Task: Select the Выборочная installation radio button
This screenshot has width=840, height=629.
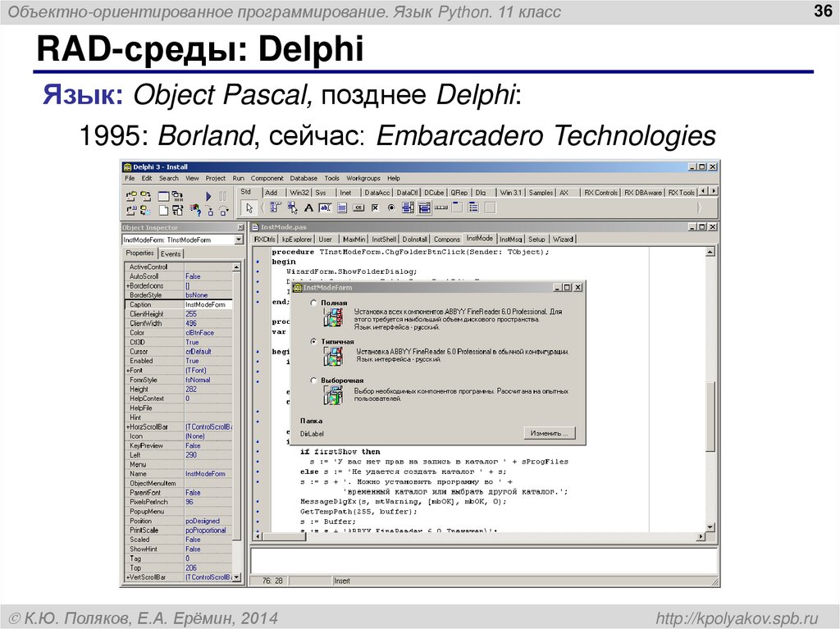Action: [x=314, y=380]
